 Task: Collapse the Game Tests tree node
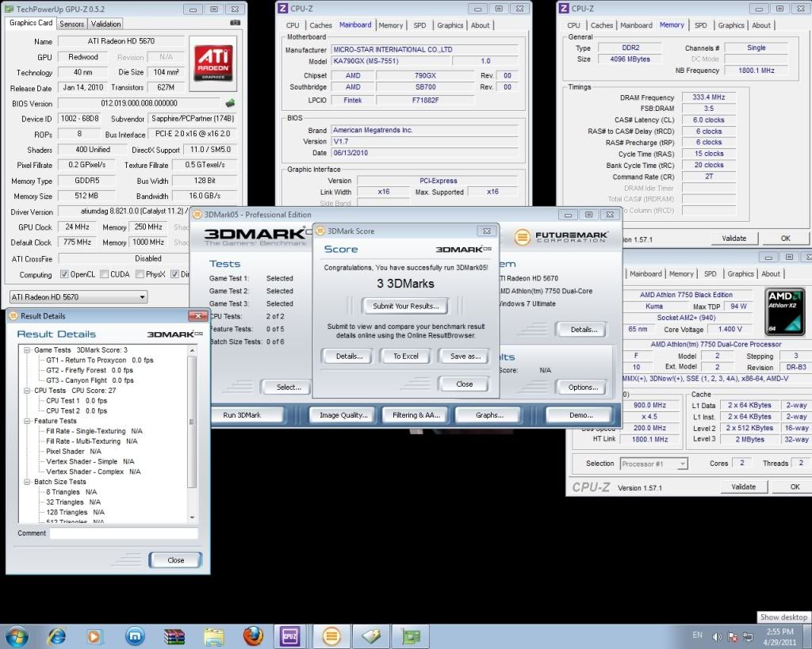click(26, 349)
